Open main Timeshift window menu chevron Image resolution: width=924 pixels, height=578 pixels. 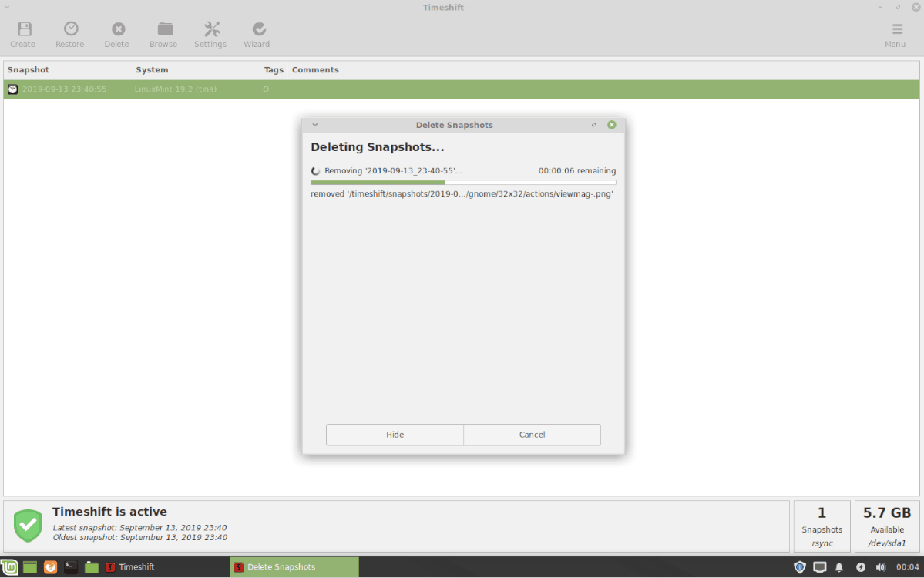(x=7, y=7)
